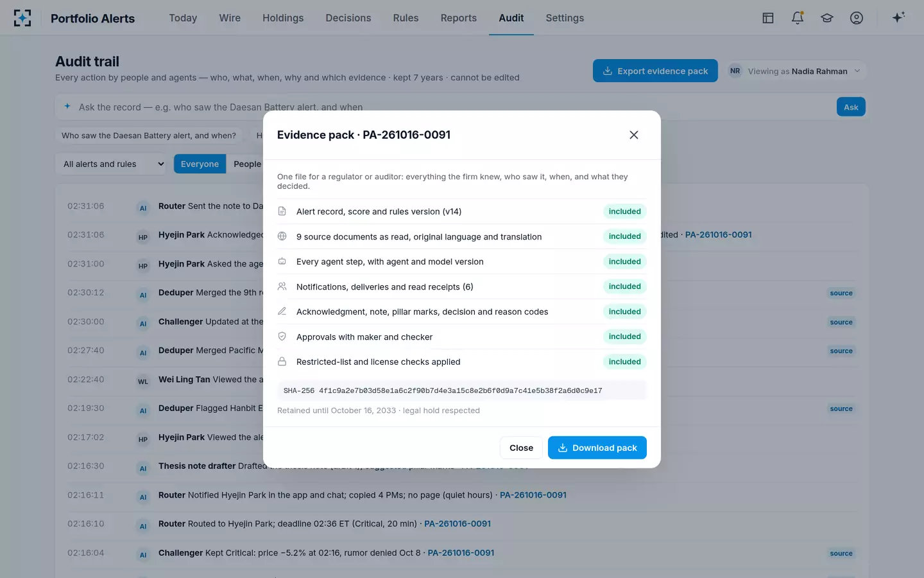The image size is (924, 578).
Task: Open the All alerts and rules dropdown
Action: (112, 164)
